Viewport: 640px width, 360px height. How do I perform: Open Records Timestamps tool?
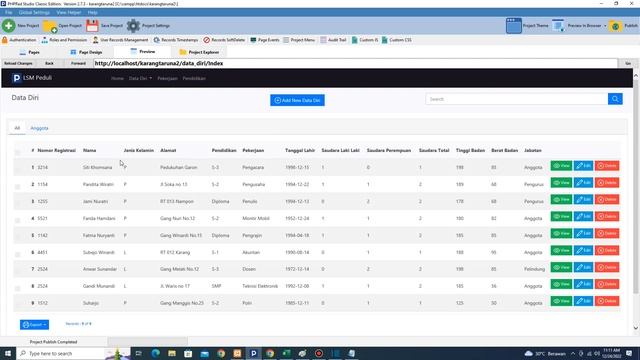176,40
